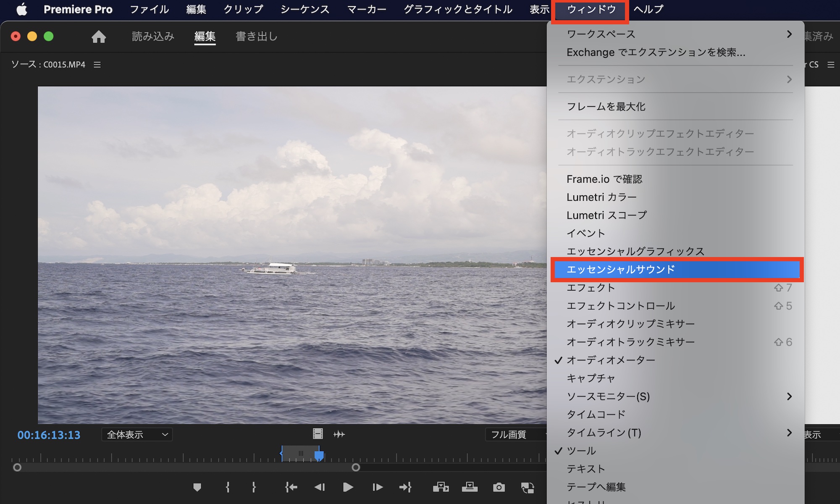The width and height of the screenshot is (840, 504).
Task: Export a frame with the camera icon
Action: pyautogui.click(x=499, y=487)
